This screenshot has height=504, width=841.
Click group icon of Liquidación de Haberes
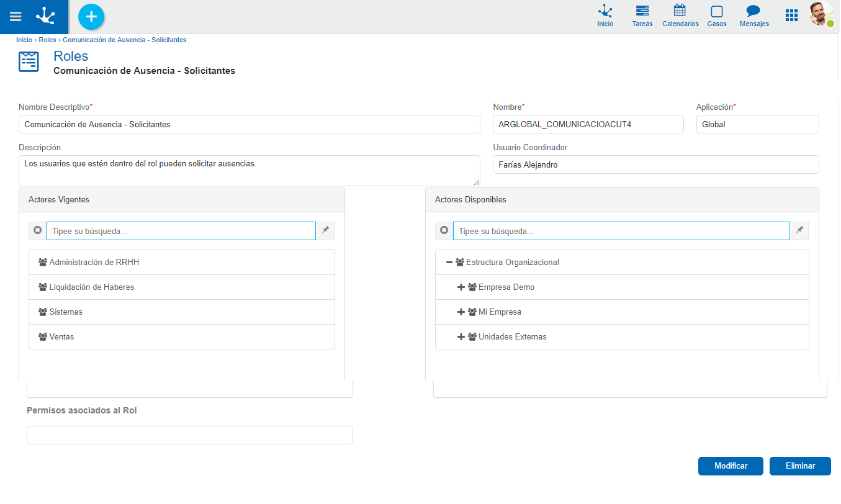click(x=43, y=287)
